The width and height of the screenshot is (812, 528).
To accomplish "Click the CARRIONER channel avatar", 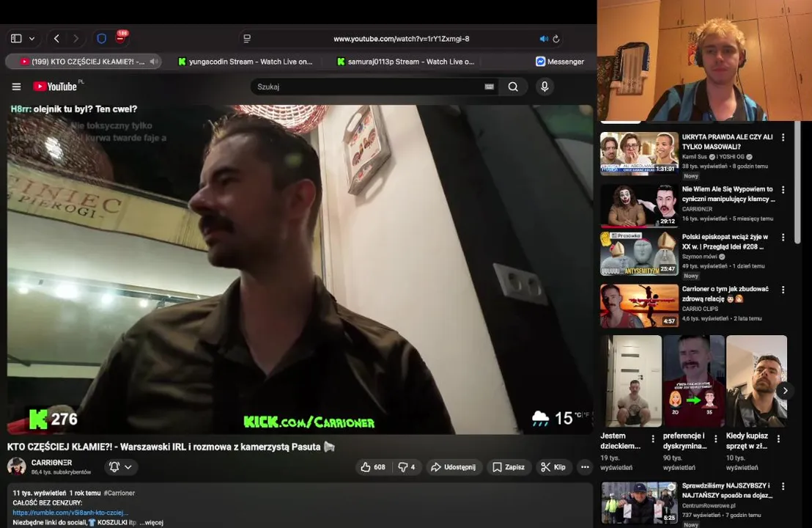I will pos(17,466).
